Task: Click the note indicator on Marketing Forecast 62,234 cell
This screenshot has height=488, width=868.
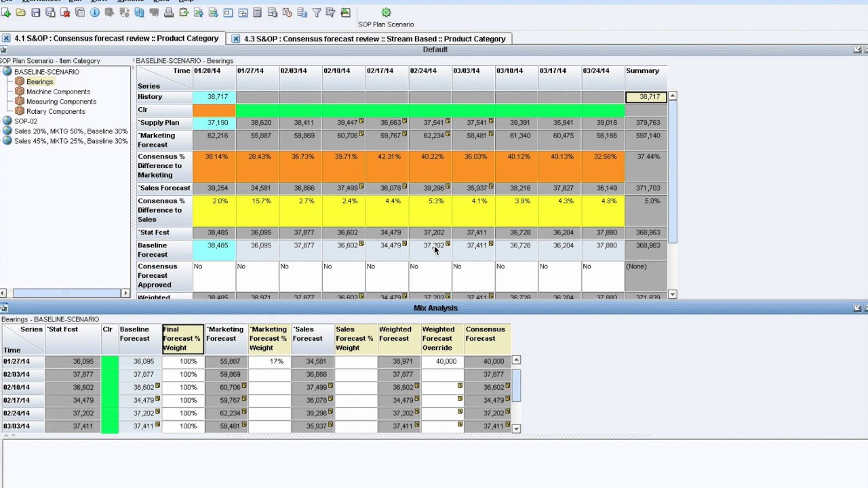Action: 448,134
